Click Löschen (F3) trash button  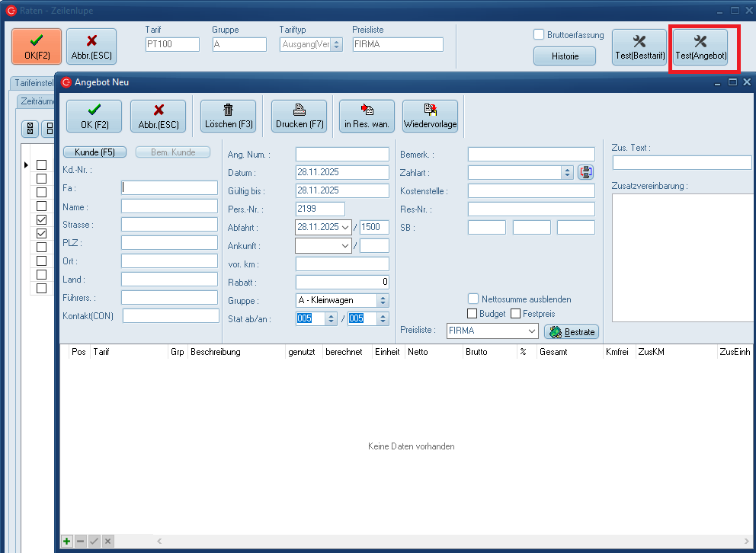(228, 117)
